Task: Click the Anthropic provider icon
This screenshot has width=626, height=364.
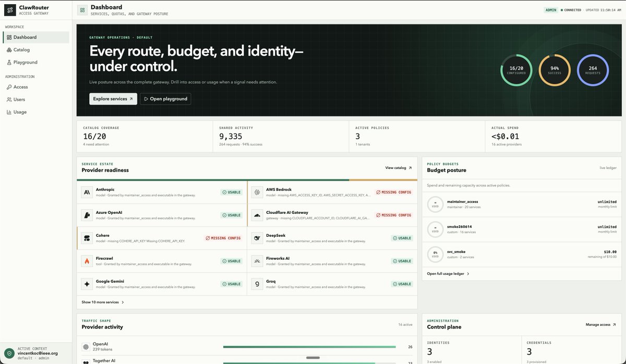Action: pyautogui.click(x=87, y=192)
